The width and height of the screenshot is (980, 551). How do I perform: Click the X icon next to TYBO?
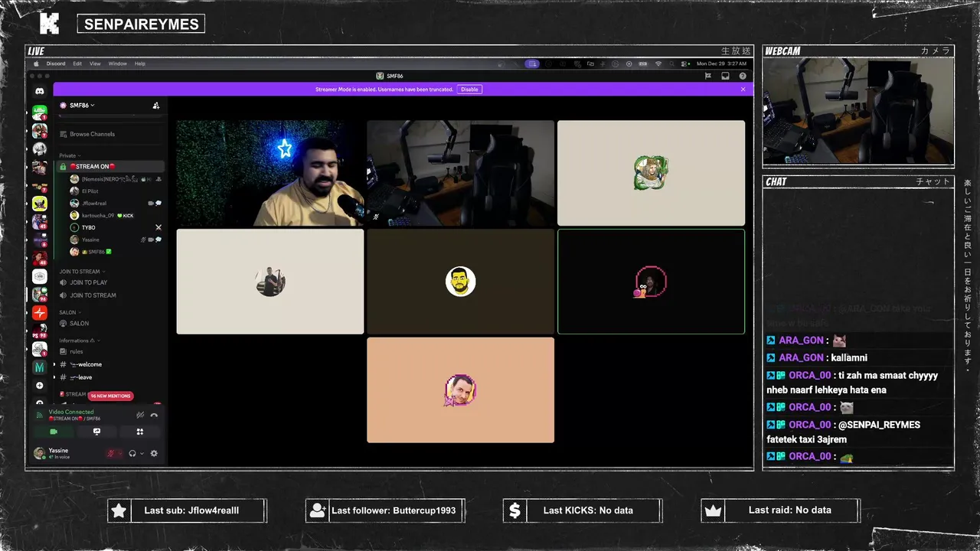[x=158, y=227]
